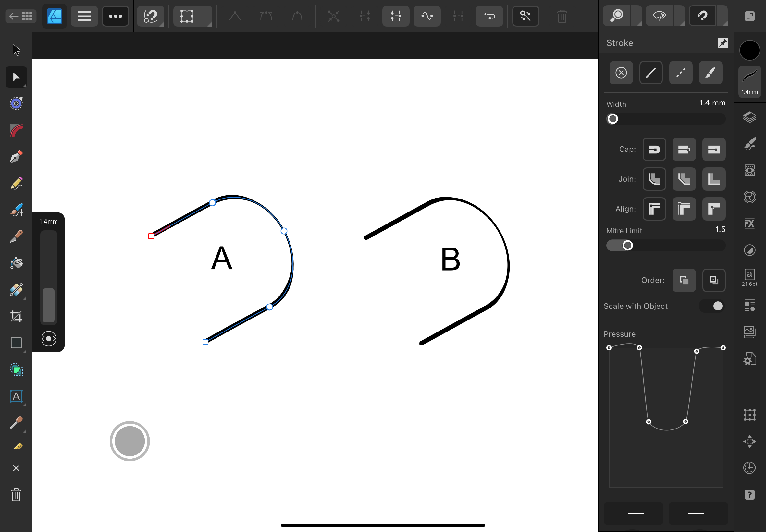
Task: Tap the trash icon in left toolbar
Action: [16, 495]
